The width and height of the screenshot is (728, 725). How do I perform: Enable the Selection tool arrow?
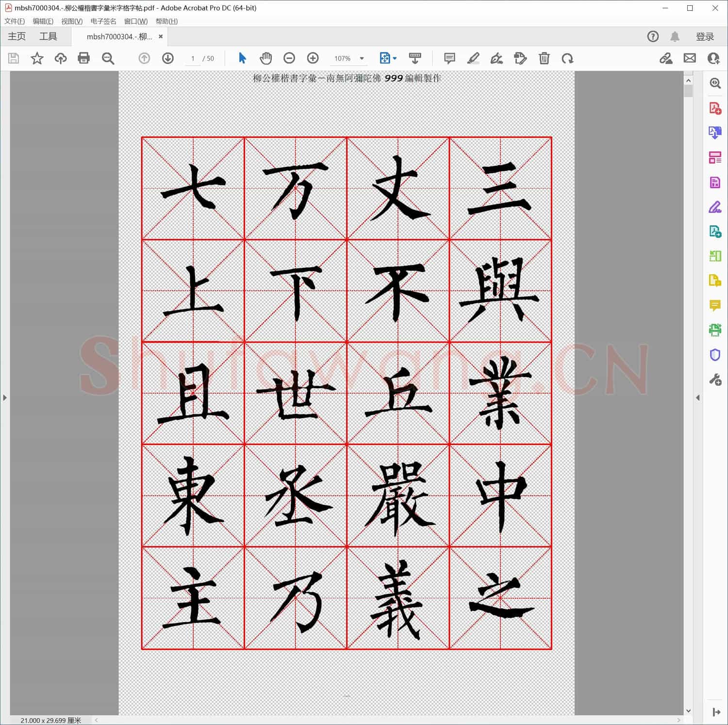(x=242, y=58)
